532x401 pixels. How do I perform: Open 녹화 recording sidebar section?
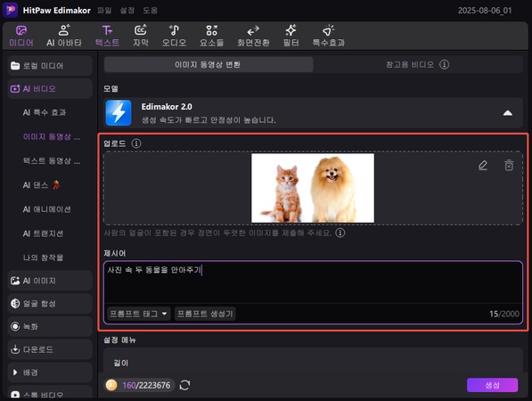(x=50, y=326)
